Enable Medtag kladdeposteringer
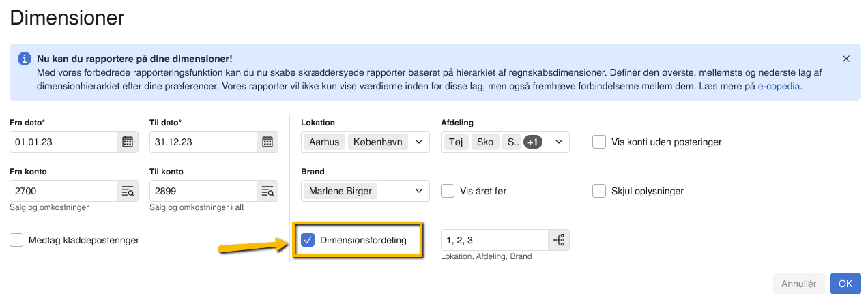868x304 pixels. (16, 240)
